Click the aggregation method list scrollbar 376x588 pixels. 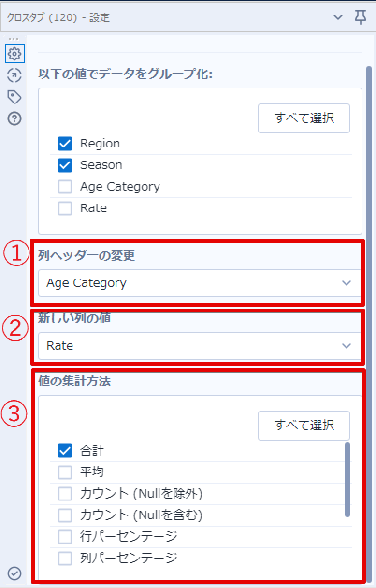click(x=347, y=480)
